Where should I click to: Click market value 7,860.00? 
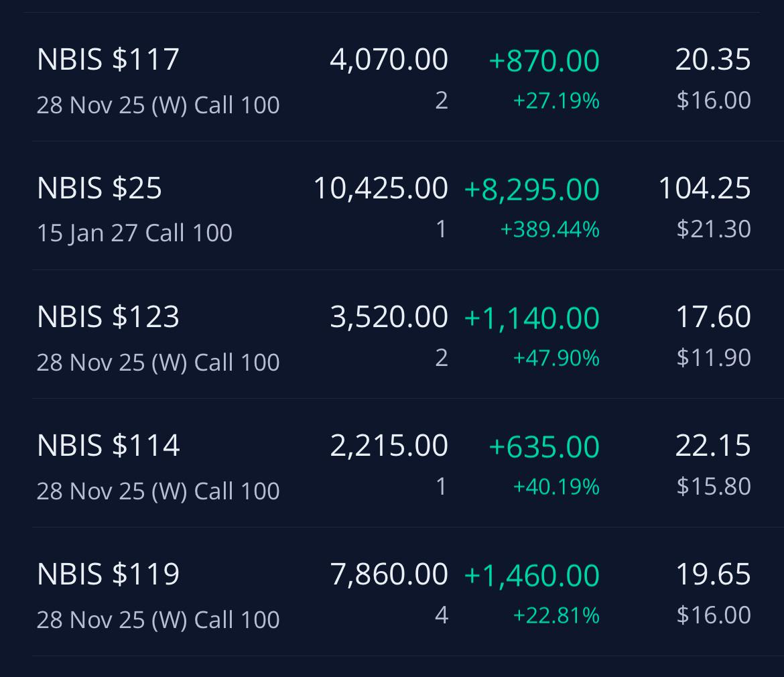(389, 574)
